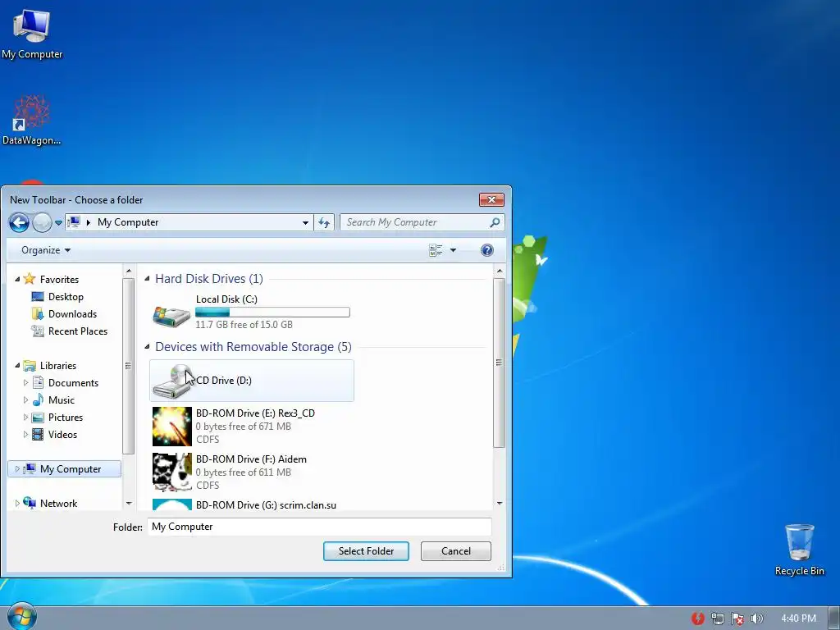Expand the Music library node
This screenshot has height=630, width=840.
[25, 399]
